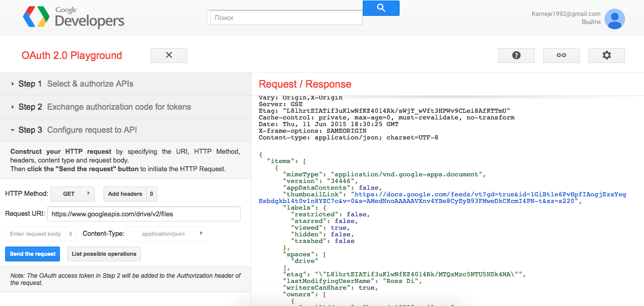Click the "writersCanShare": true line

click(x=331, y=288)
